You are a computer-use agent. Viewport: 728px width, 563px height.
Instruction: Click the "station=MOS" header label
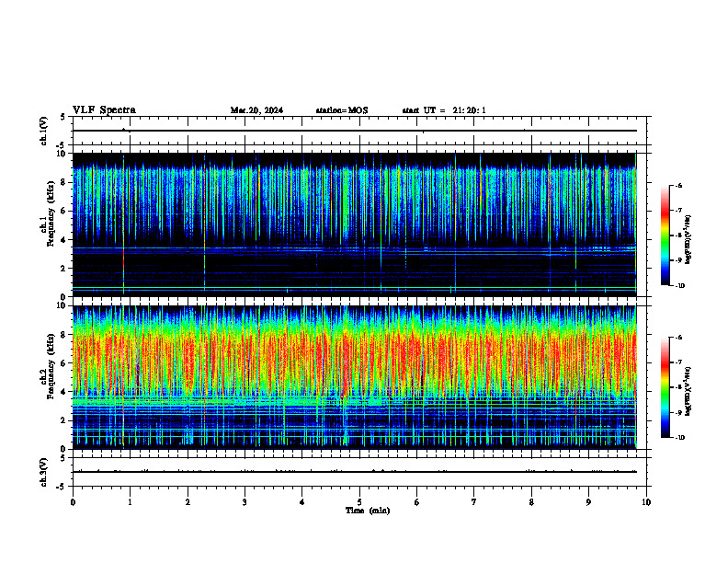342,110
